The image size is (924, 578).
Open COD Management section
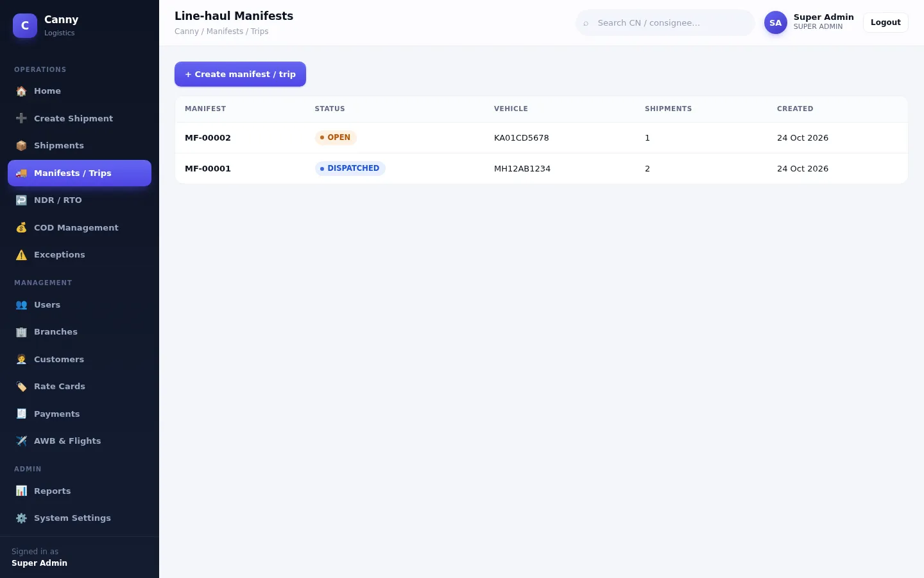(80, 227)
